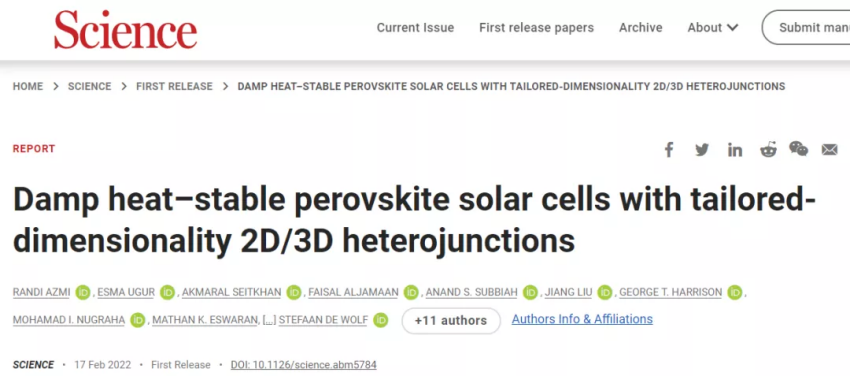Expand the About dropdown menu
851x376 pixels.
[713, 28]
